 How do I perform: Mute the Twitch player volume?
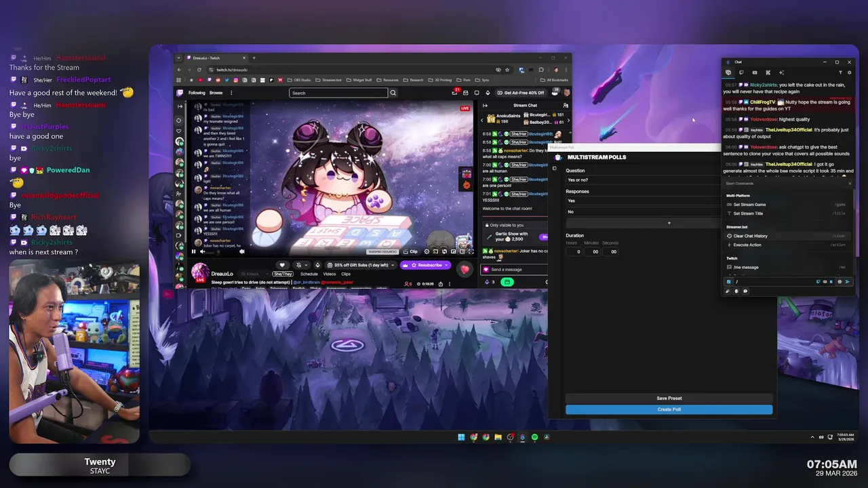click(x=202, y=251)
